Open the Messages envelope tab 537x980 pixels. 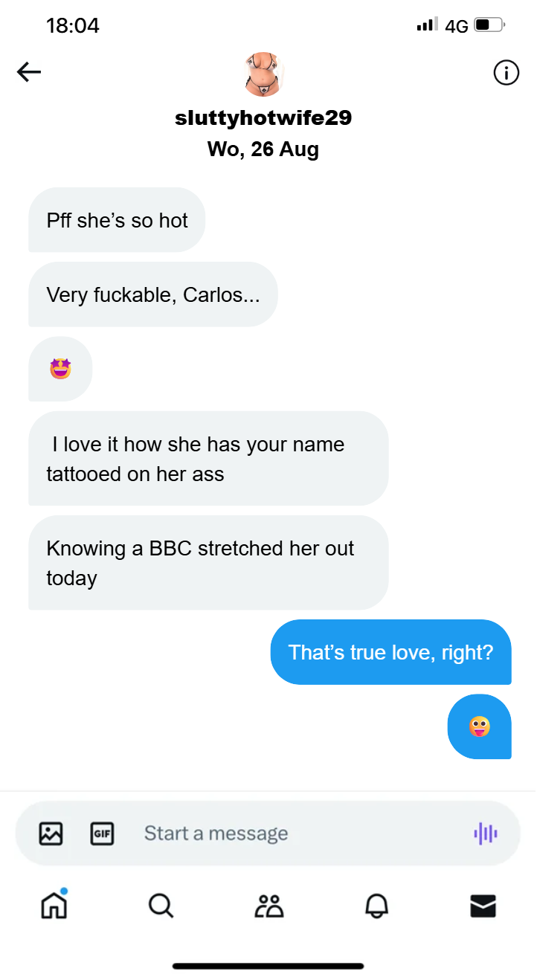483,905
